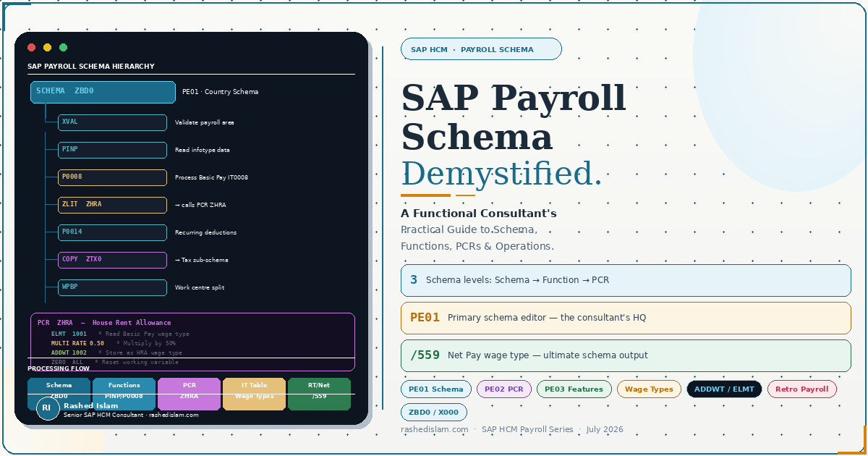
Task: Click the 'Recurring deductions' description
Action: (205, 232)
